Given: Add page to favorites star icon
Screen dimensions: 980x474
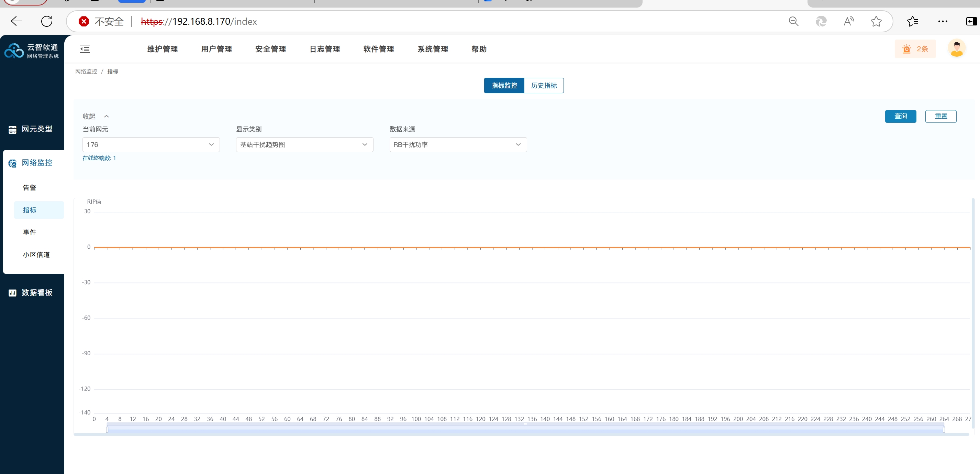Looking at the screenshot, I should 876,21.
